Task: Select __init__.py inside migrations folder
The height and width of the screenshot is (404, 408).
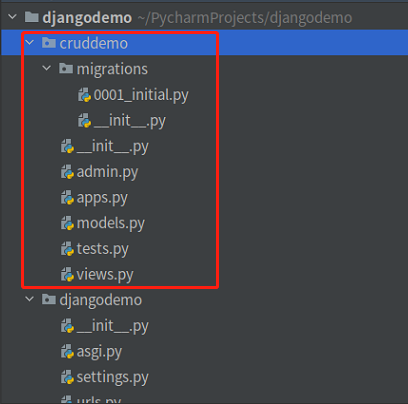Action: click(x=130, y=121)
